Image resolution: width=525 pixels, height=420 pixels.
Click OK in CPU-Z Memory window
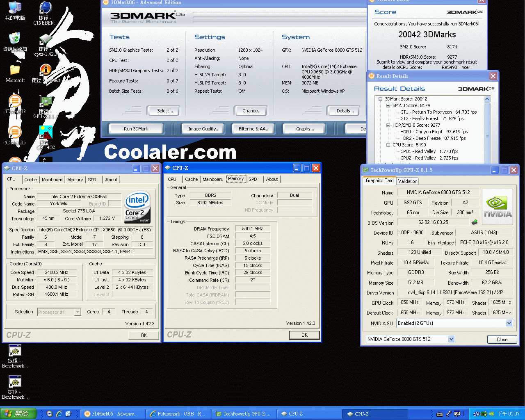(x=304, y=335)
